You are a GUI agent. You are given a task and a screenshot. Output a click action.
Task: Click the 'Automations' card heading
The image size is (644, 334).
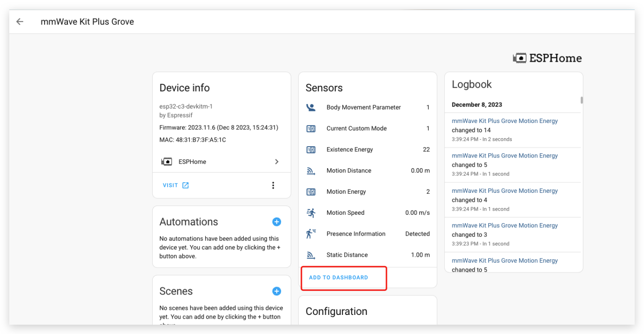click(189, 222)
